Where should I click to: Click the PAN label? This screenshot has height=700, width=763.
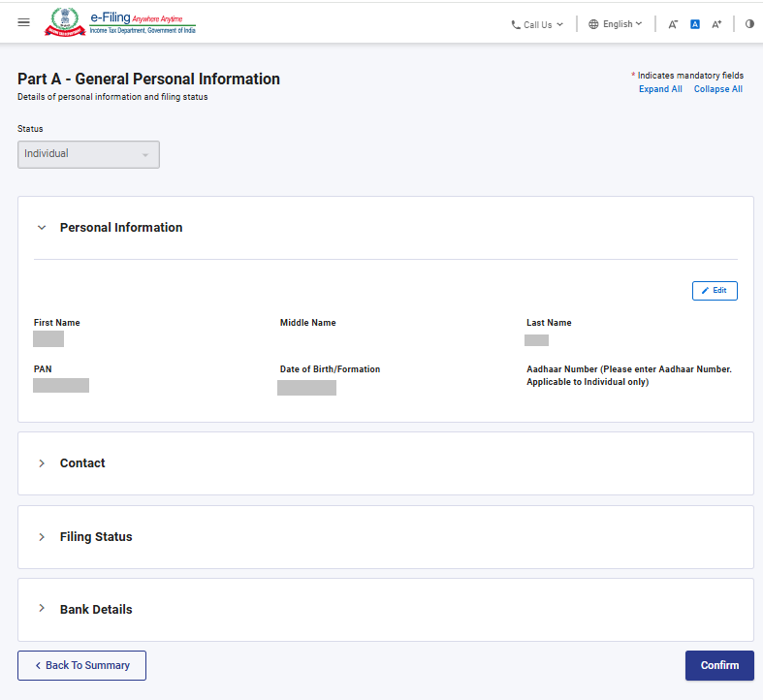(x=43, y=369)
